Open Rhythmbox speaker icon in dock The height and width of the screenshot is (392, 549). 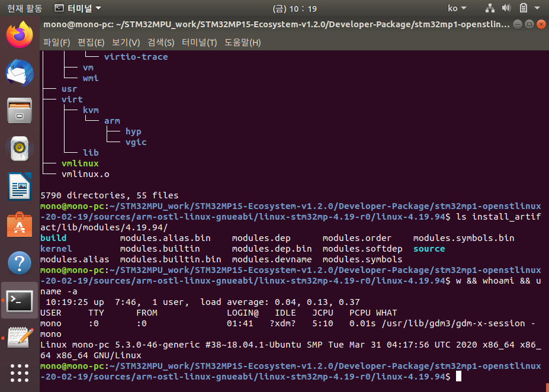tap(20, 149)
